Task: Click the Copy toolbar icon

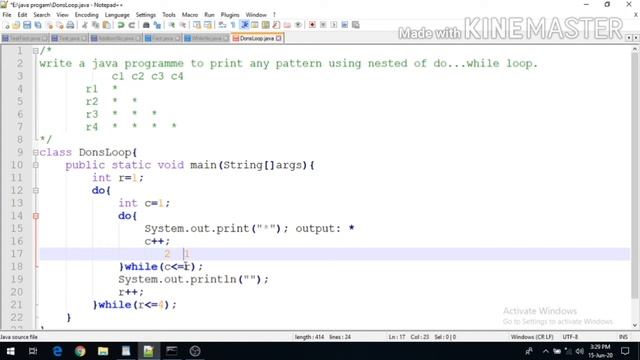Action: pos(96,25)
